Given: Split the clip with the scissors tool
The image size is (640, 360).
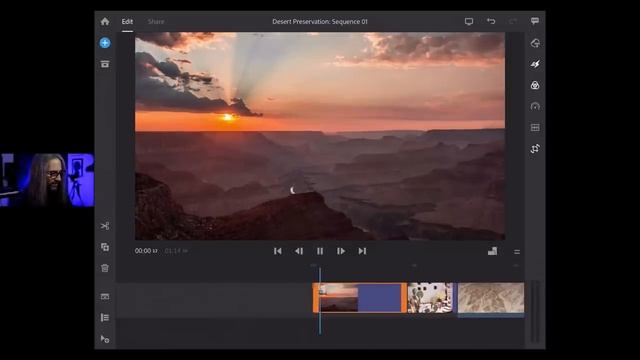Looking at the screenshot, I should [105, 226].
